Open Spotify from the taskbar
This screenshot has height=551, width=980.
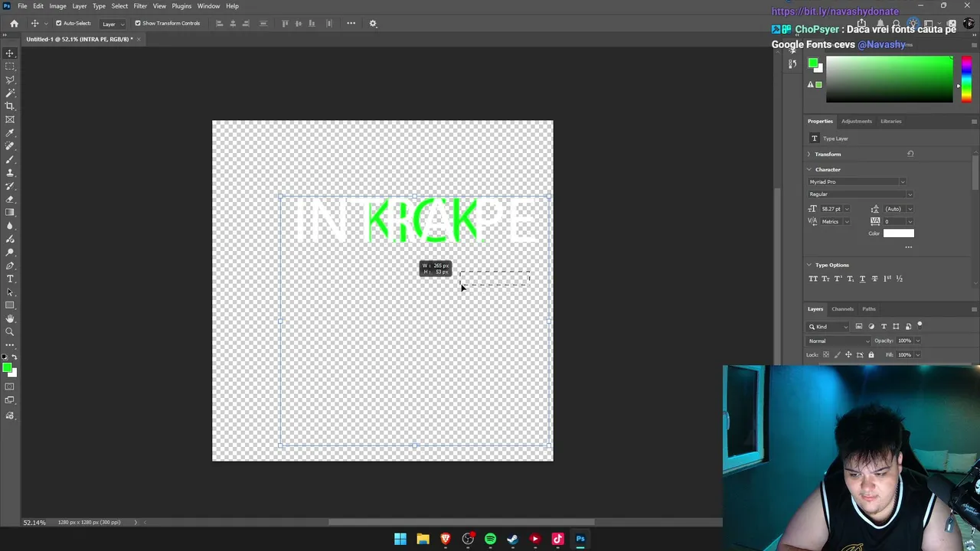[x=490, y=539]
